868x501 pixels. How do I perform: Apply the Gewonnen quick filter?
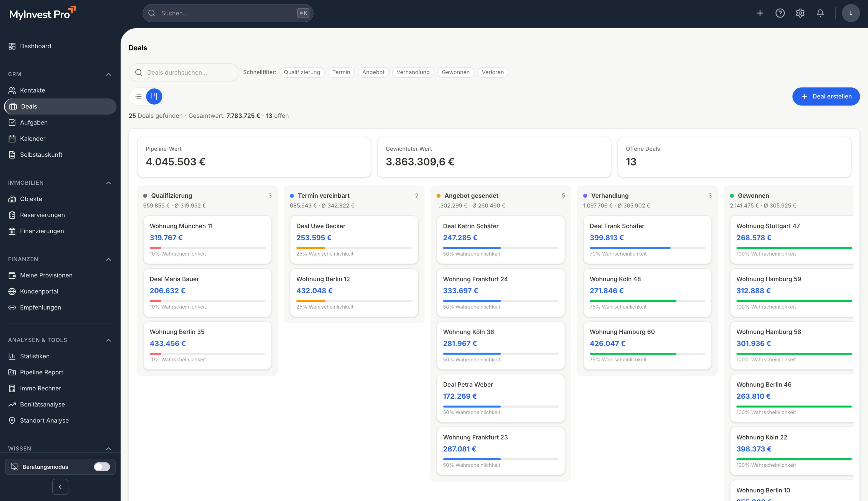pyautogui.click(x=455, y=72)
